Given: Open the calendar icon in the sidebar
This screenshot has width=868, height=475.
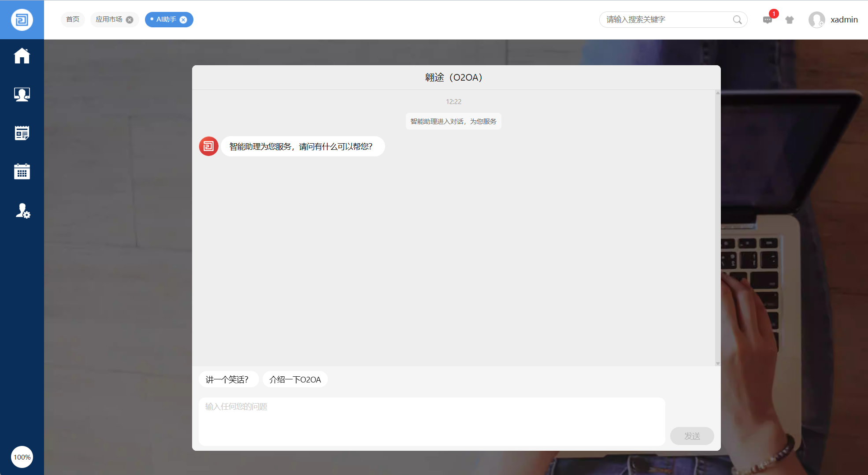Looking at the screenshot, I should [22, 171].
